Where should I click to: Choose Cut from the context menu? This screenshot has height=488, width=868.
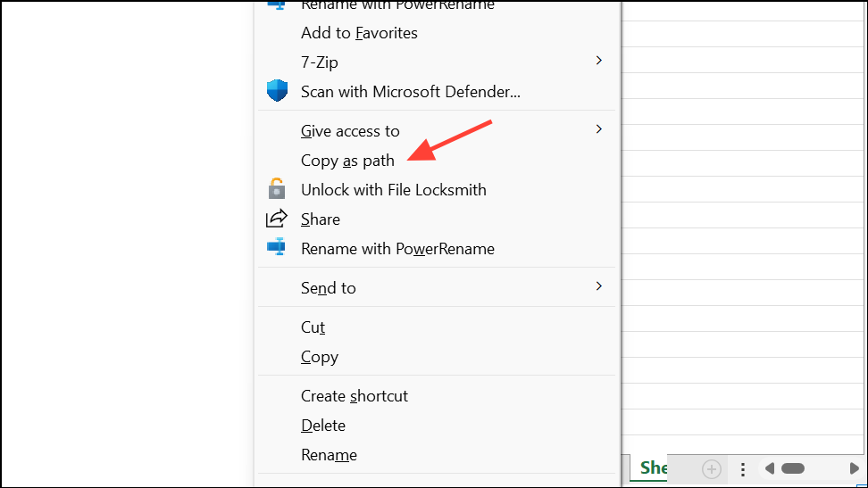(313, 327)
